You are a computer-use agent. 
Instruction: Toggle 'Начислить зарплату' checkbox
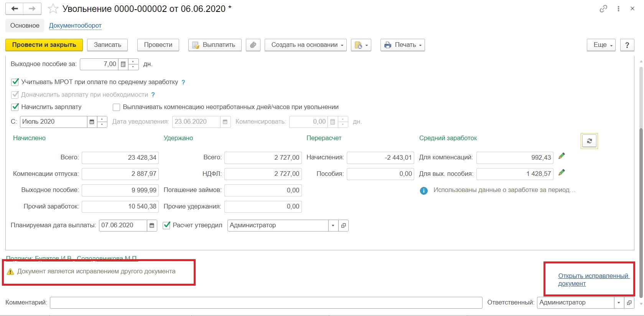click(x=15, y=107)
